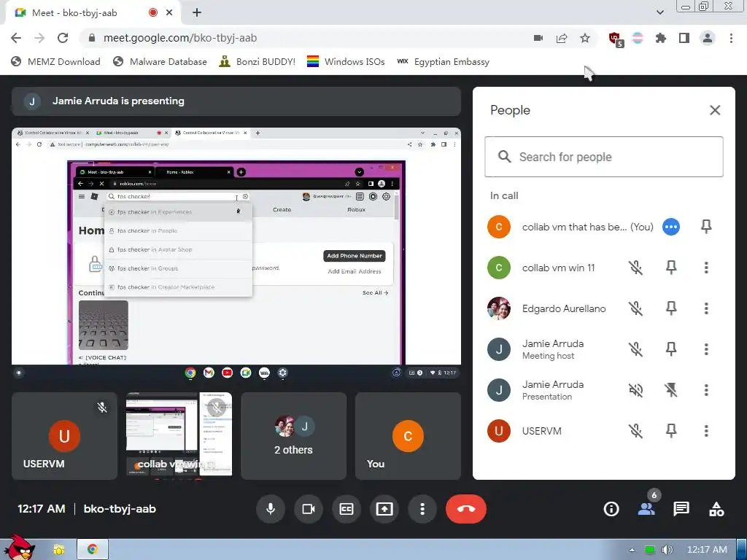747x560 pixels.
Task: Turn on captions with the CC button
Action: [347, 509]
